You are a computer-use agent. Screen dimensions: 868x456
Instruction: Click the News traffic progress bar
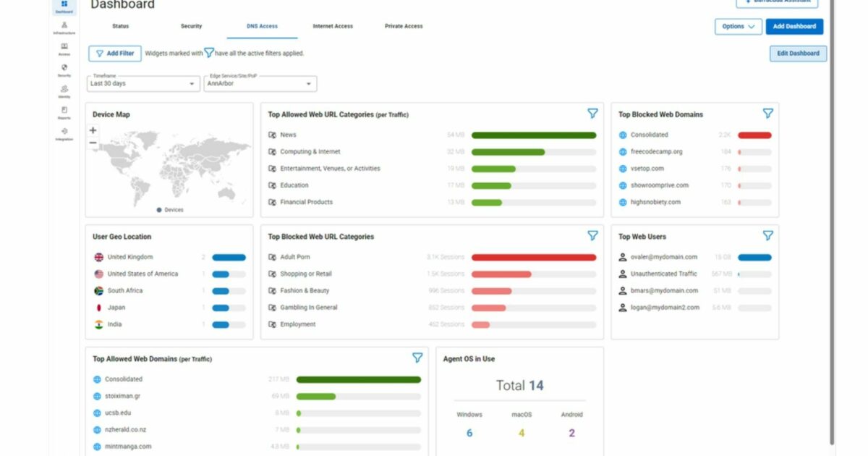534,135
